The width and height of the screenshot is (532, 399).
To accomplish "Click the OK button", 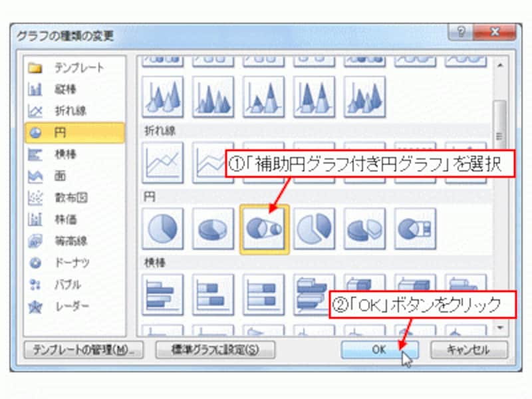I will tap(379, 350).
